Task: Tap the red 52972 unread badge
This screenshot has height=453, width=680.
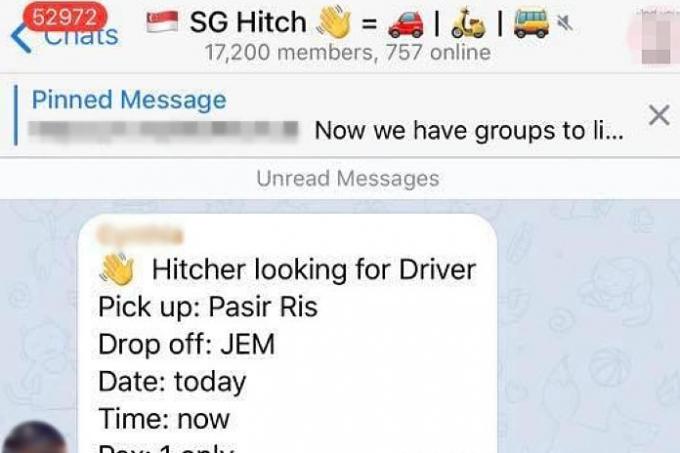Action: point(65,17)
